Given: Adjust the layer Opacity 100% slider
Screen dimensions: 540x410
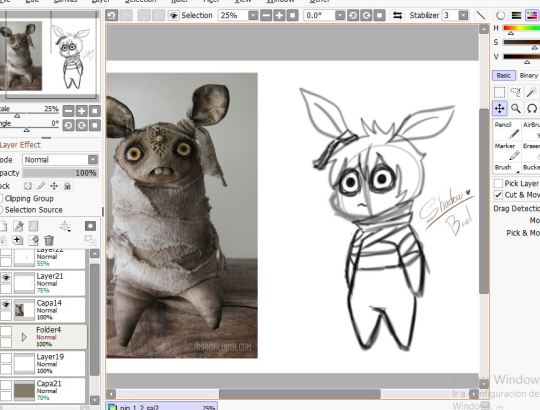Looking at the screenshot, I should pyautogui.click(x=61, y=173).
